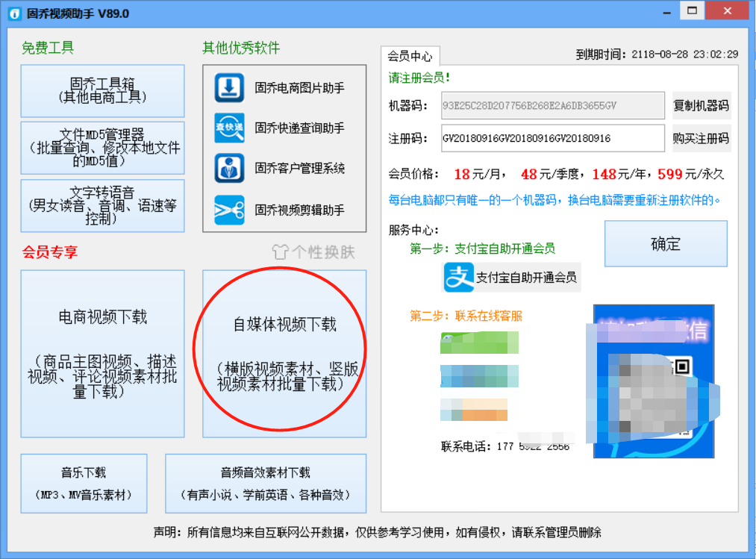
Task: Click the app logo in the title bar
Action: [13, 10]
